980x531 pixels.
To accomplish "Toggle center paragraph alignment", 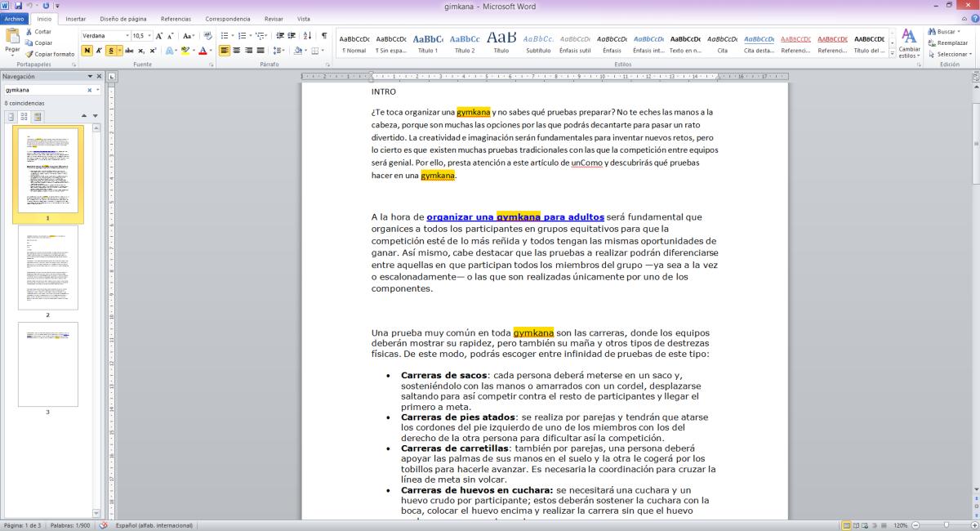I will (236, 51).
